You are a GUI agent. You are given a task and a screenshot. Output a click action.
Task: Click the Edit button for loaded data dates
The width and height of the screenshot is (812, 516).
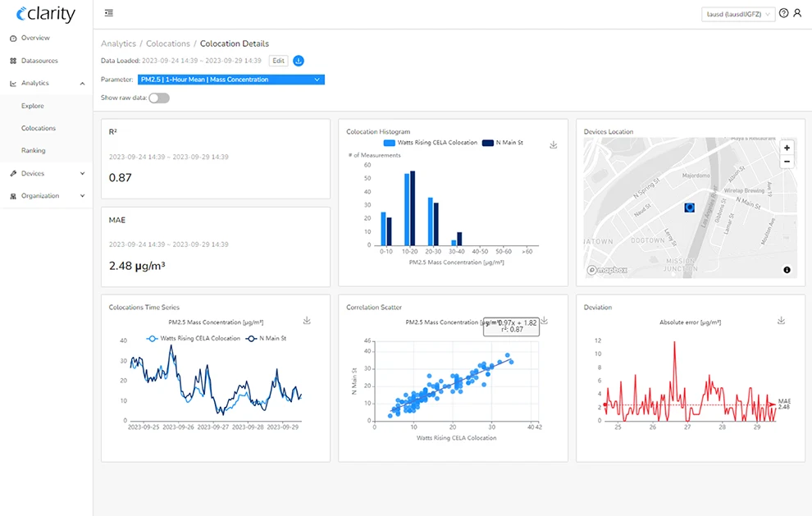277,61
